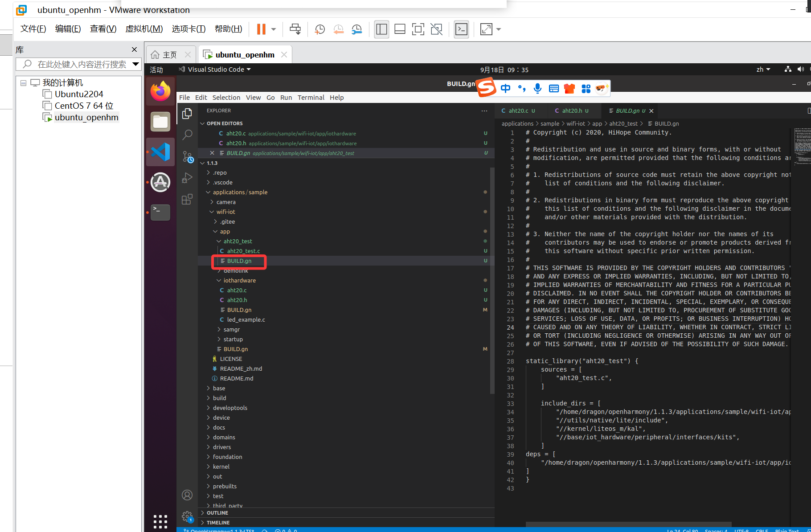Screen dimensions: 811x532
Task: Launch Firefox from Ubuntu dock
Action: 160,91
